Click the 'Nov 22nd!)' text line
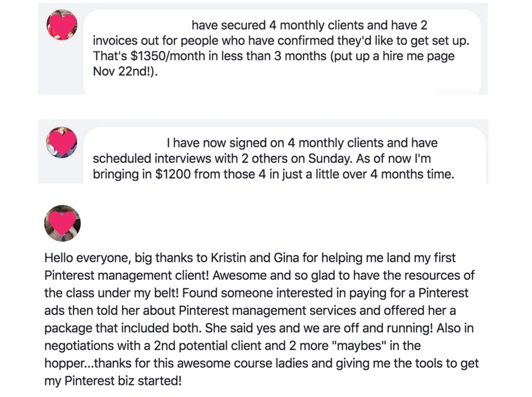Viewport: 532px width, 397px height. [125, 71]
